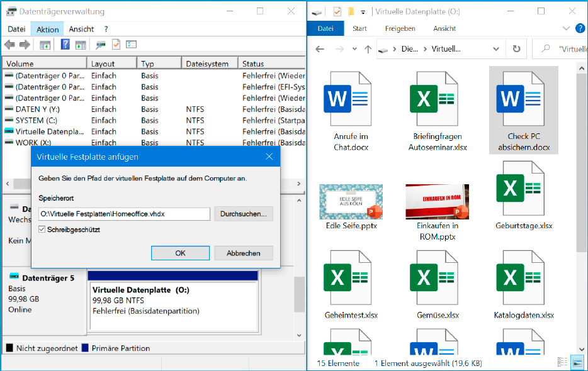Switch Explorer to details view icon
The height and width of the screenshot is (371, 588).
[x=562, y=362]
